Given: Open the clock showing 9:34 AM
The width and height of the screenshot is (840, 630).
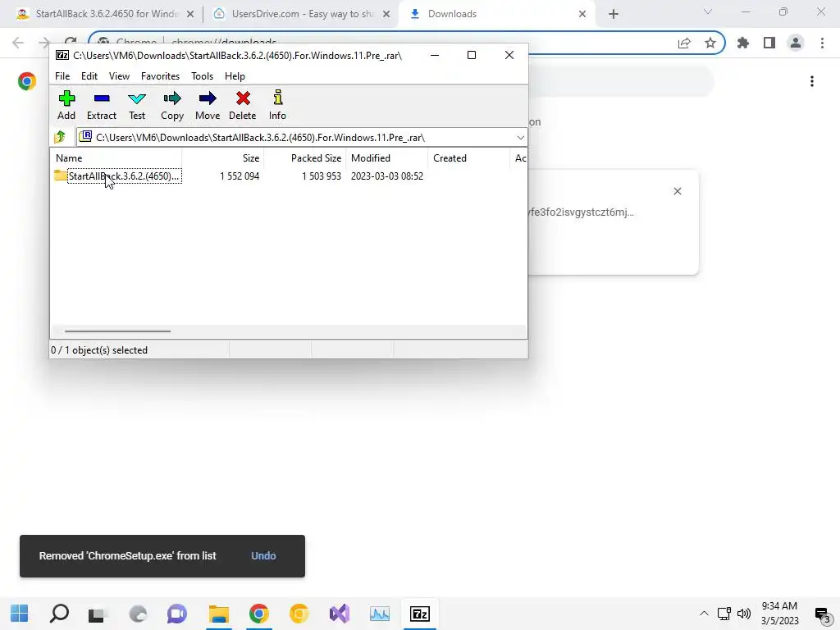Looking at the screenshot, I should 779,614.
